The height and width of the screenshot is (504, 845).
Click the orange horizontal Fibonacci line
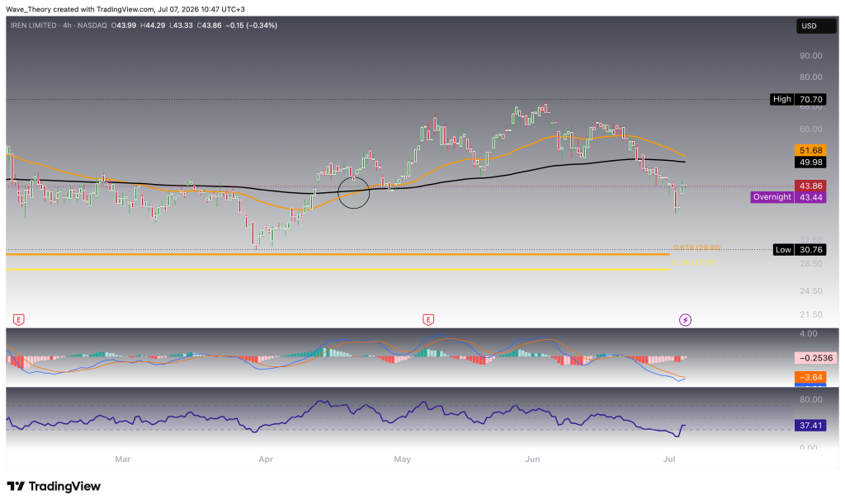[338, 254]
